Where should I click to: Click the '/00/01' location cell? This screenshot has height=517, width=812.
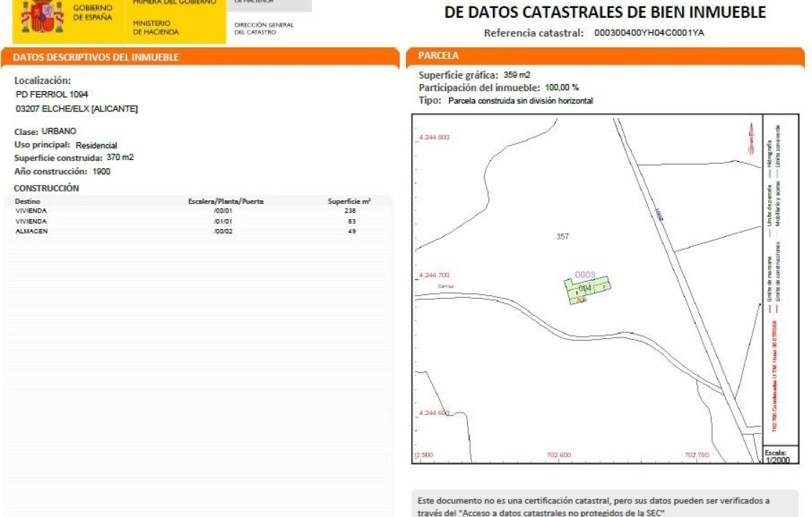223,210
